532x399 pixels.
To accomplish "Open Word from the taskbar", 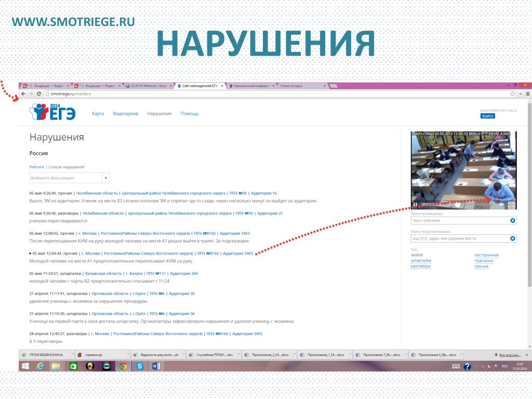I will [x=156, y=366].
